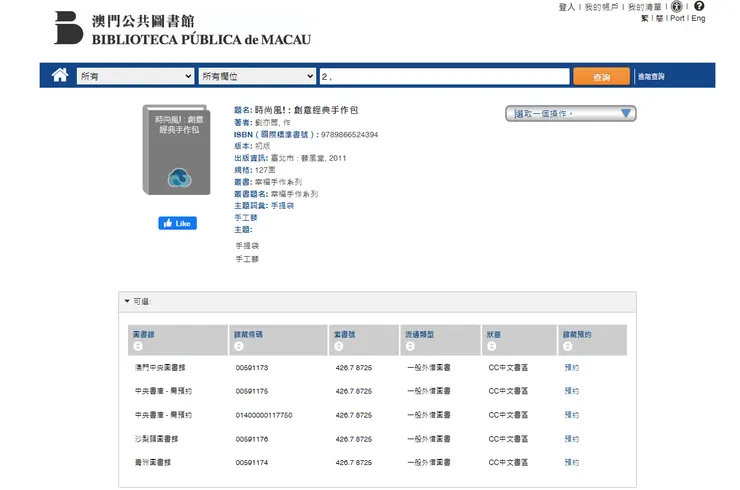Sort table by 流通類型 column icon
Viewport: 740px width, 490px height.
pyautogui.click(x=410, y=346)
